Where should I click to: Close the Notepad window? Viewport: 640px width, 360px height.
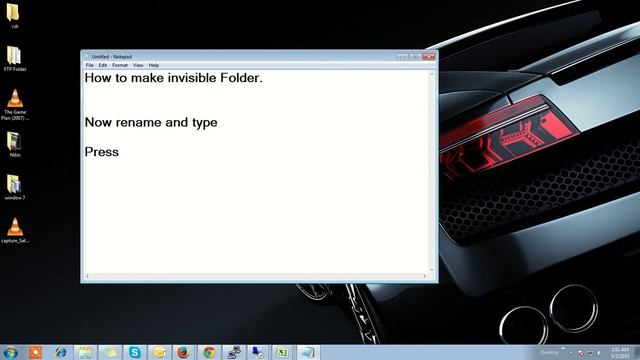pyautogui.click(x=429, y=56)
